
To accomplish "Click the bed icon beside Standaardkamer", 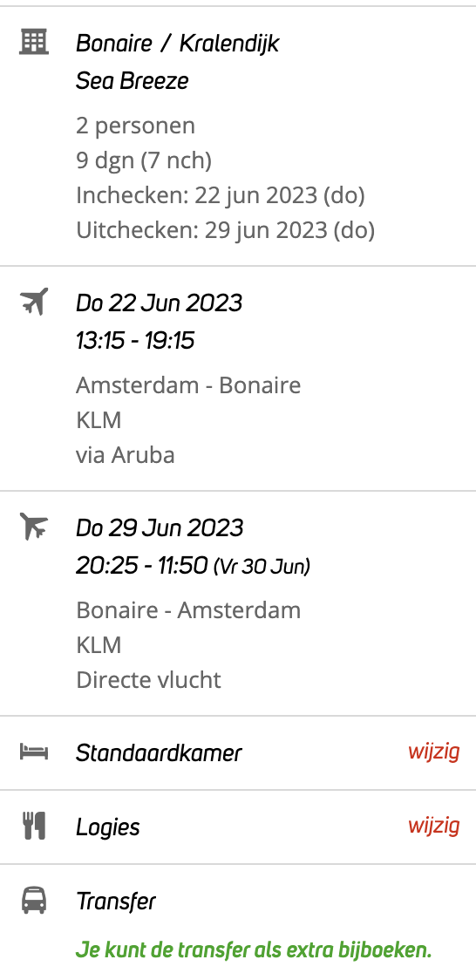I will coord(34,752).
